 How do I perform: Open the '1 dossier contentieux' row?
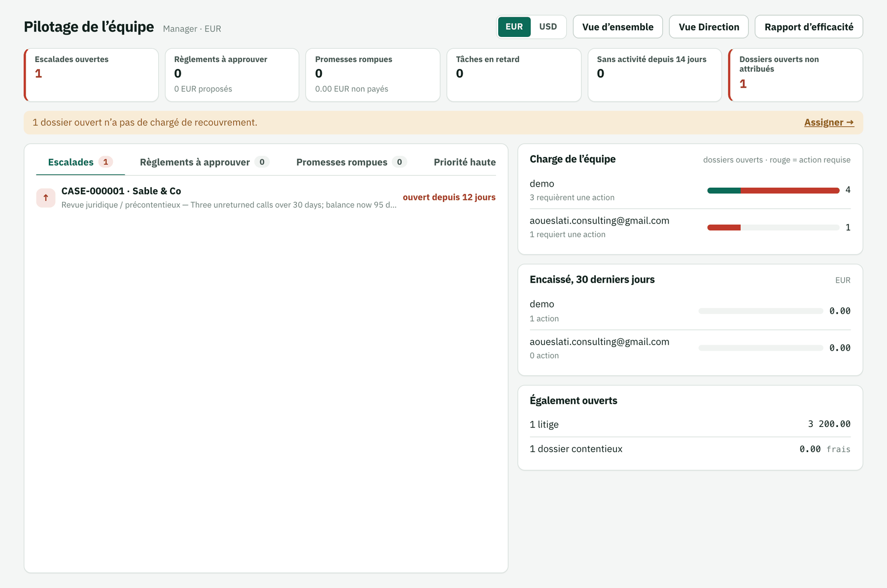coord(690,449)
